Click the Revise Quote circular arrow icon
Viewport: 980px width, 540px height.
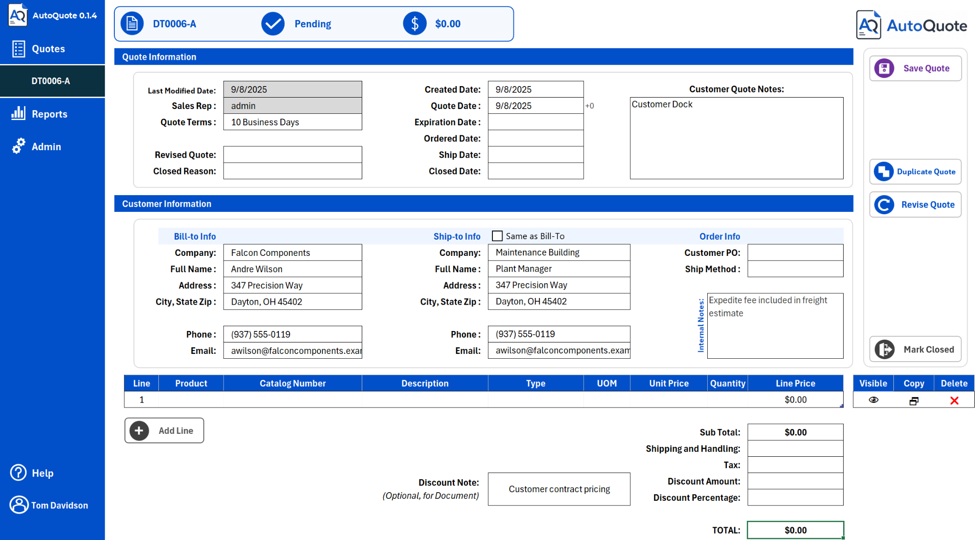click(884, 205)
